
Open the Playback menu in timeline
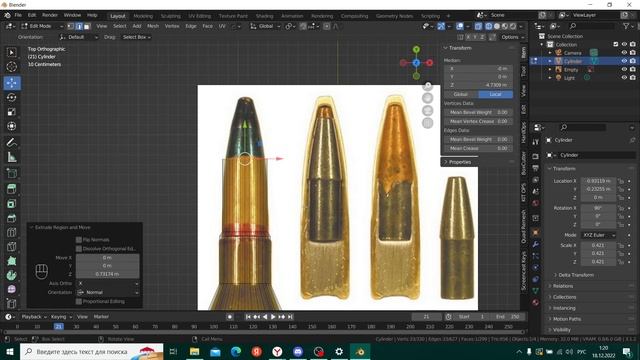click(x=33, y=317)
